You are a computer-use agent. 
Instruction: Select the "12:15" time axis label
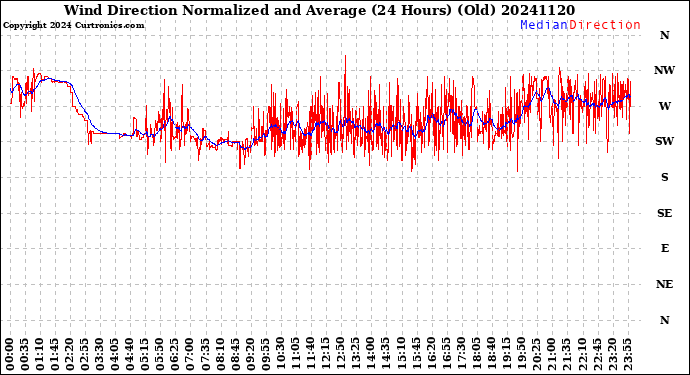pyautogui.click(x=326, y=354)
